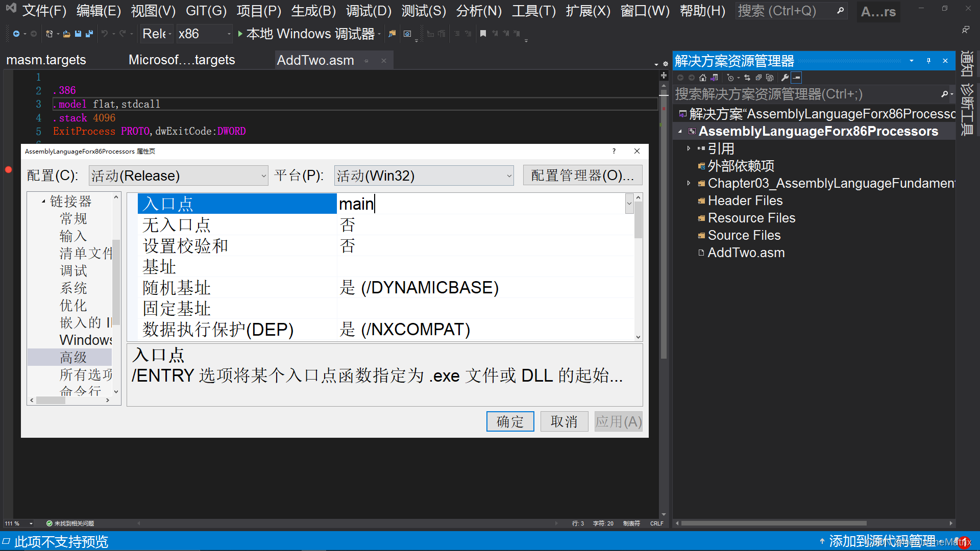Expand Chapter03_AssemblyLanguageFundamen tree node

coord(686,183)
